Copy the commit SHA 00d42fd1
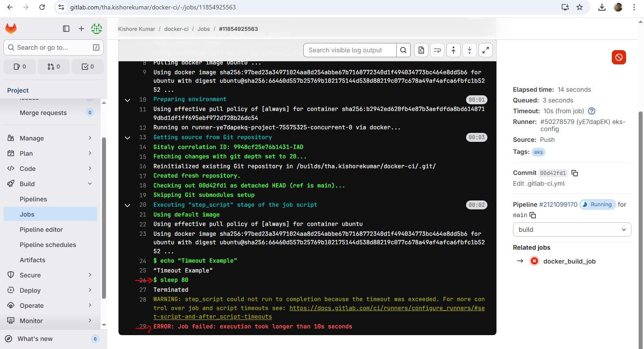This screenshot has height=349, width=644. click(x=575, y=173)
